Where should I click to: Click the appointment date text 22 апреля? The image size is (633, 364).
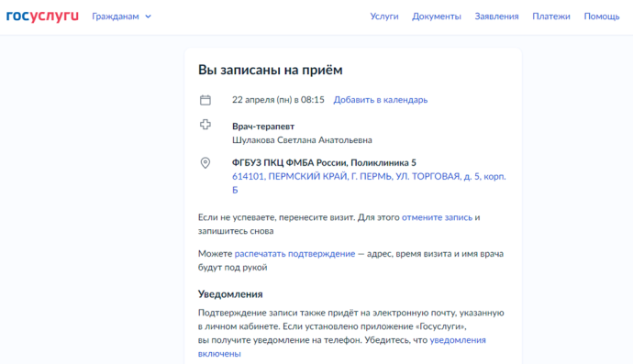278,100
